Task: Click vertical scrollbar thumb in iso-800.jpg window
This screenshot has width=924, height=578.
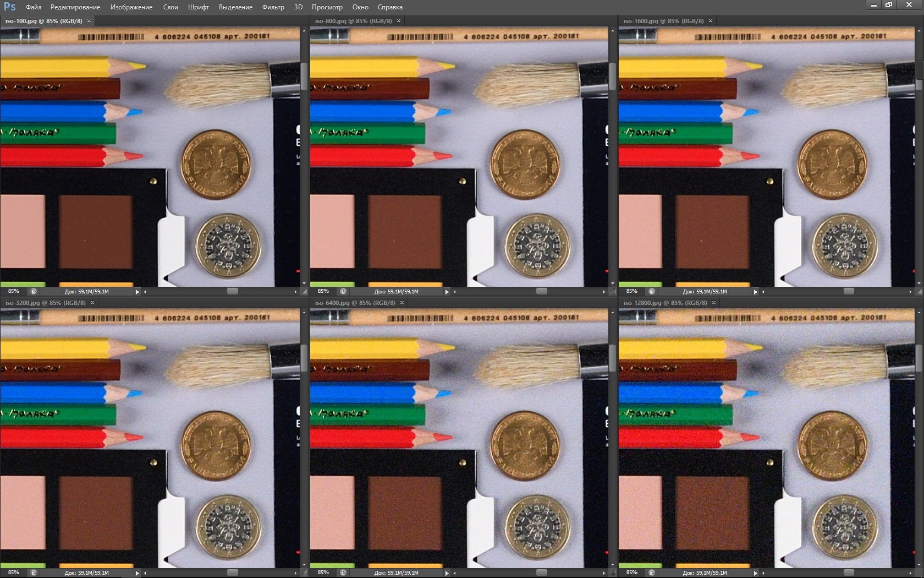Action: 612,77
